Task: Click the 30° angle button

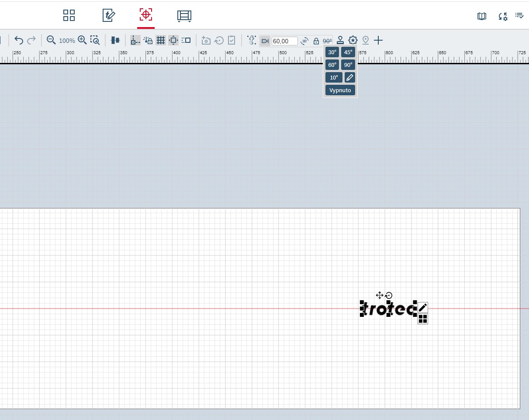Action: (332, 52)
